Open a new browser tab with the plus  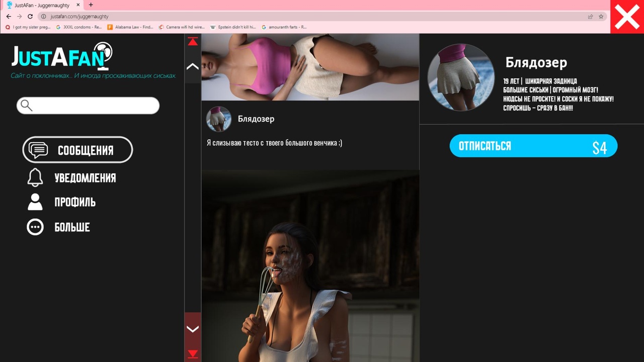tap(91, 5)
